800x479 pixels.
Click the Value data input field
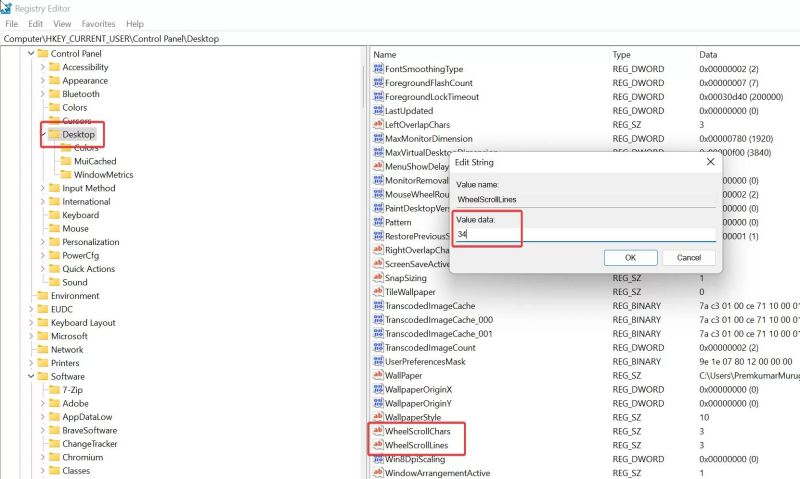(586, 234)
